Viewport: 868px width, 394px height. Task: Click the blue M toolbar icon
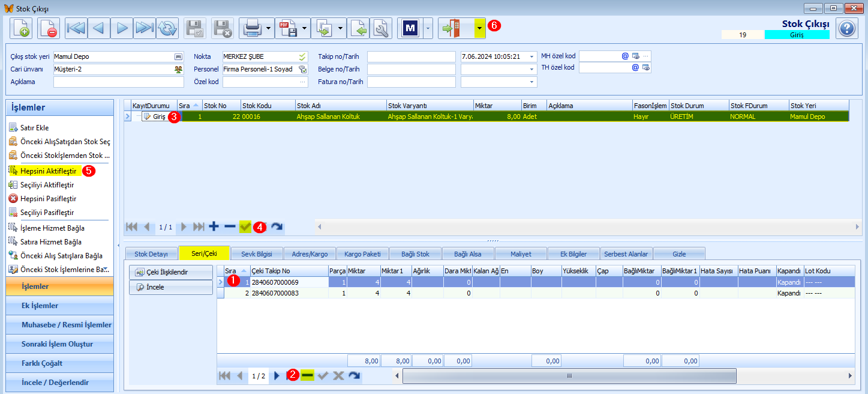pyautogui.click(x=410, y=28)
